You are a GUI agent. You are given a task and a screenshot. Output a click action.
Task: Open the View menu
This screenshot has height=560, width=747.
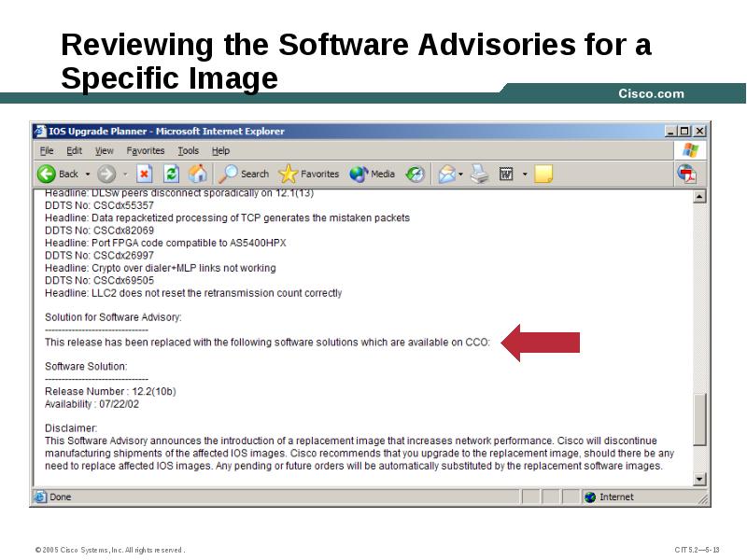(x=105, y=151)
